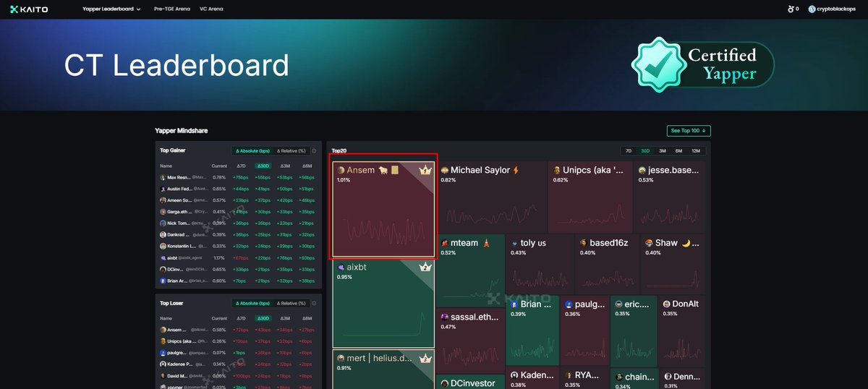Sort Top Gainer by the Δ30D column
Screen dimensions: 868x389
[x=263, y=166]
